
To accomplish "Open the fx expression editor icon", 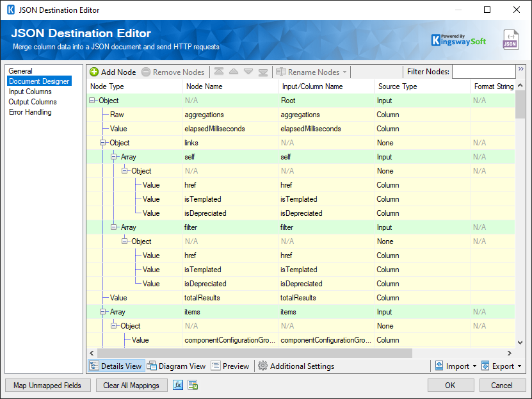I will (x=178, y=385).
